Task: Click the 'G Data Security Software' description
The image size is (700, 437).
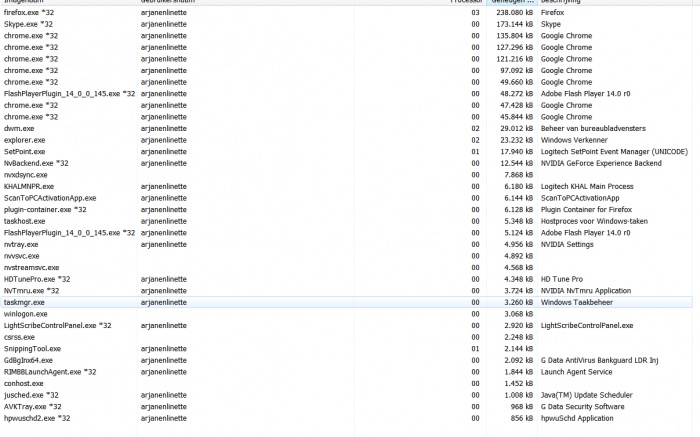Action: (x=583, y=407)
